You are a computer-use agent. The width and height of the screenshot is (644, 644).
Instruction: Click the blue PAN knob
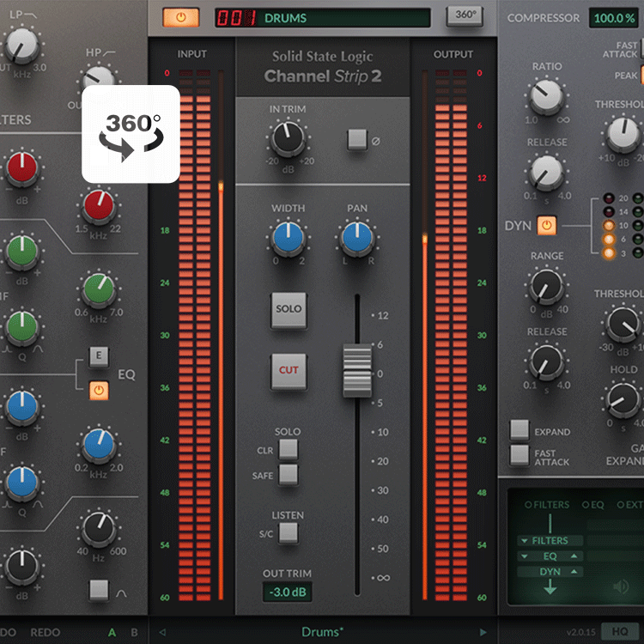click(x=357, y=238)
